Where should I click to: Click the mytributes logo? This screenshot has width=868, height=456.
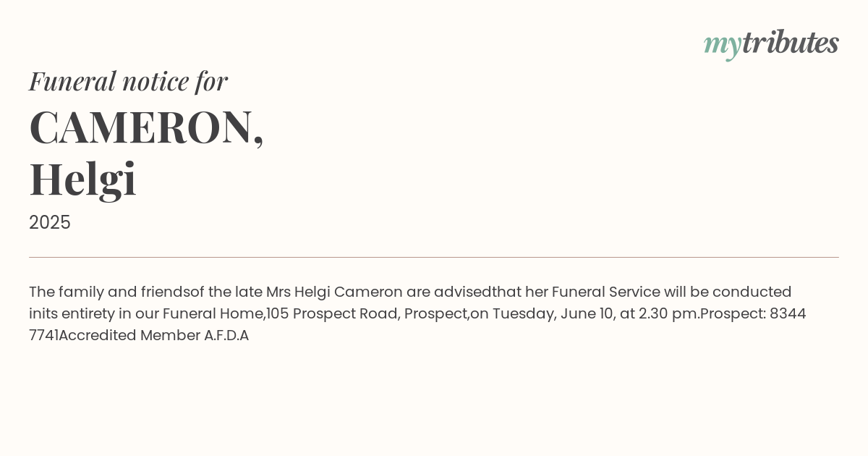click(771, 45)
